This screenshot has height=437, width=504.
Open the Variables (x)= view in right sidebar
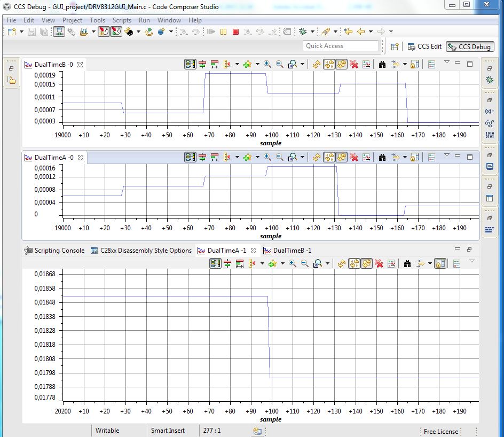pos(490,111)
